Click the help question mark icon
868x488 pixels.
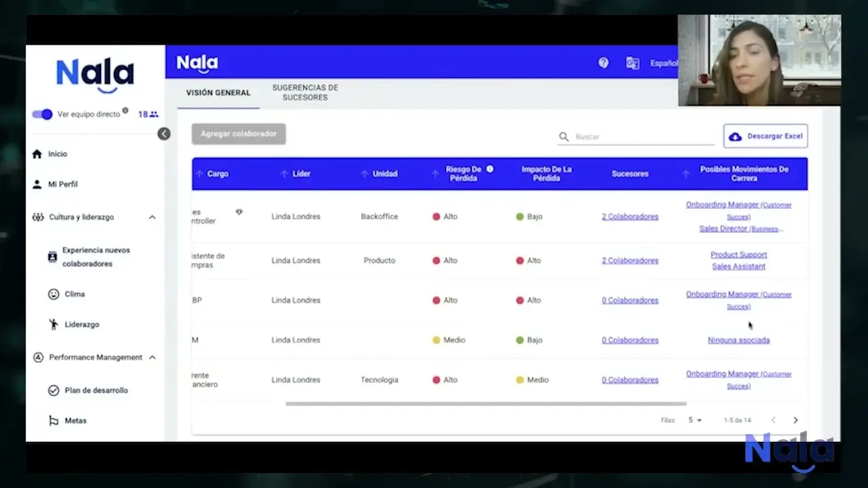coord(604,63)
